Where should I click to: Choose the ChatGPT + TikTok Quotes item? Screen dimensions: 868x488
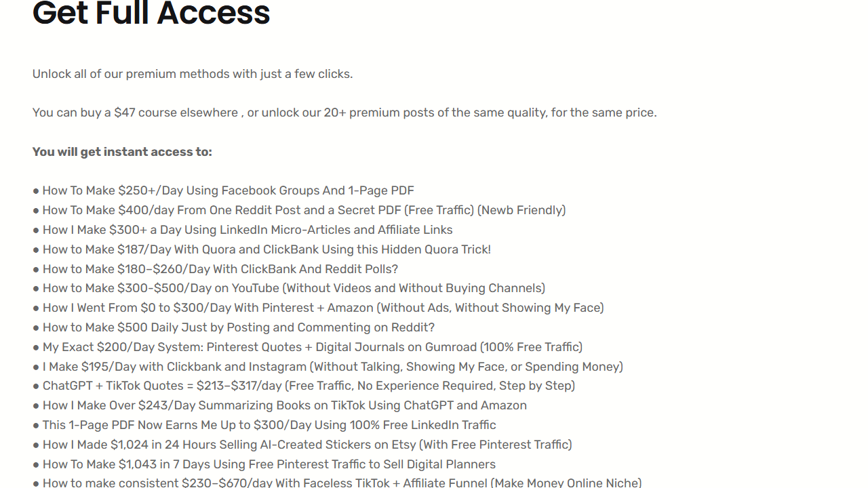(x=304, y=386)
